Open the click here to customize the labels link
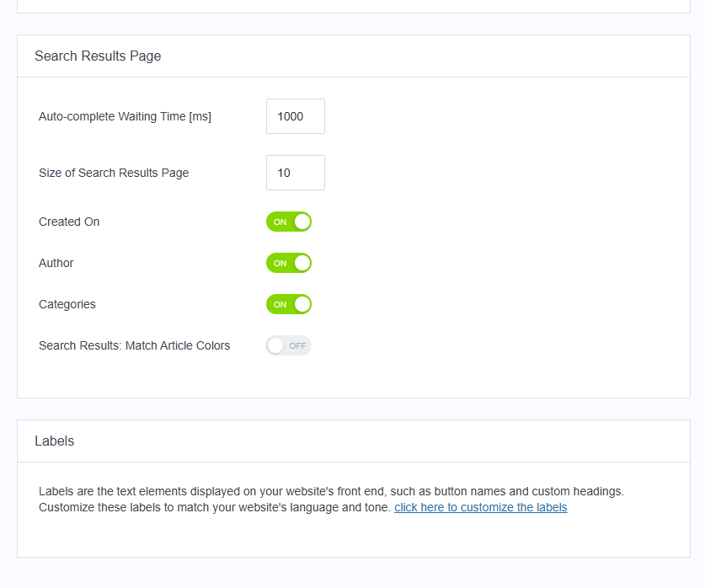Image resolution: width=705 pixels, height=588 pixels. click(x=481, y=507)
